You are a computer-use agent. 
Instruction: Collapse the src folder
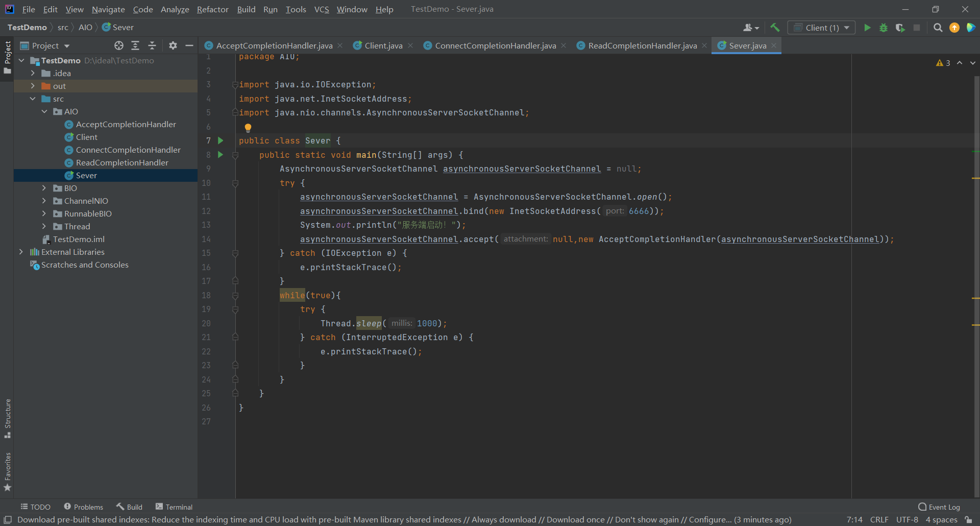[33, 99]
